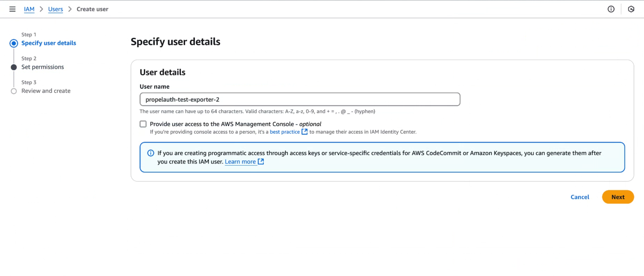Click the User name input field
This screenshot has width=644, height=276.
pyautogui.click(x=300, y=99)
